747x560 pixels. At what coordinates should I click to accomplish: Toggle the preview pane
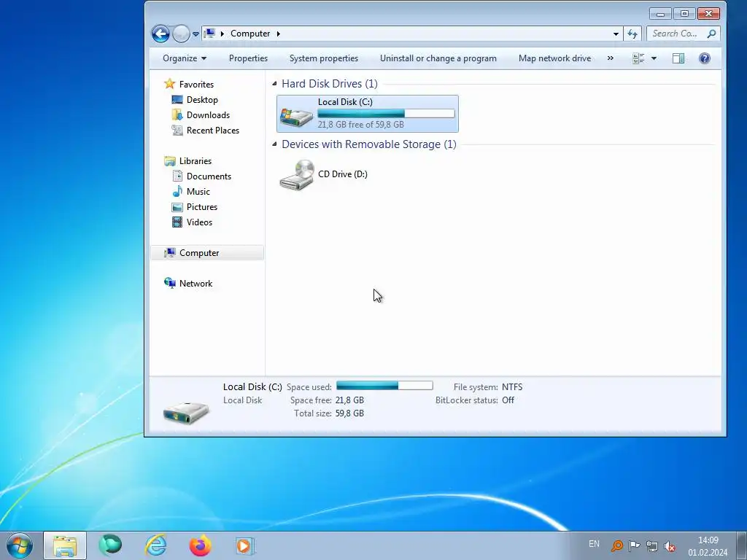coord(678,58)
